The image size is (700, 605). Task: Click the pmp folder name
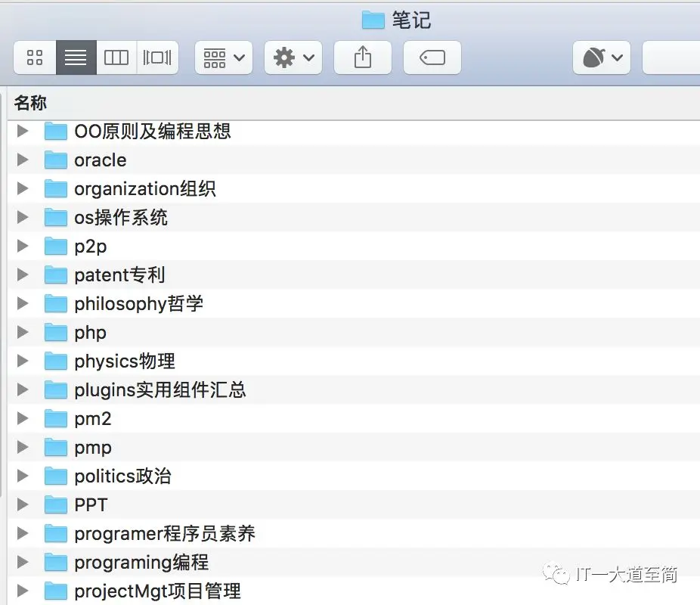93,448
